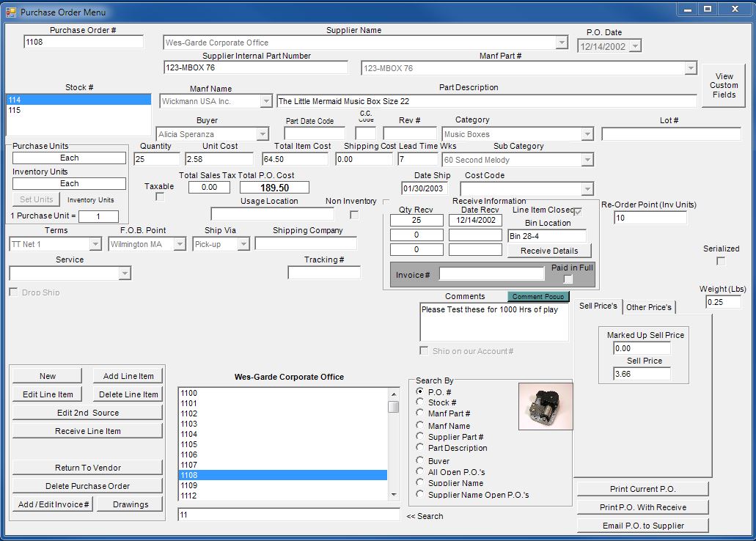Click the Invoice # input field
Screen dimensions: 756x541
point(492,274)
